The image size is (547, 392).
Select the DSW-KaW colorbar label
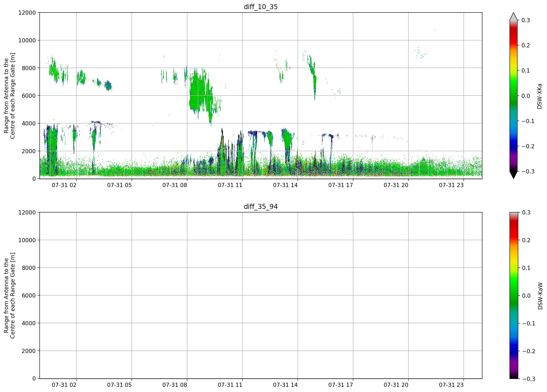click(540, 296)
